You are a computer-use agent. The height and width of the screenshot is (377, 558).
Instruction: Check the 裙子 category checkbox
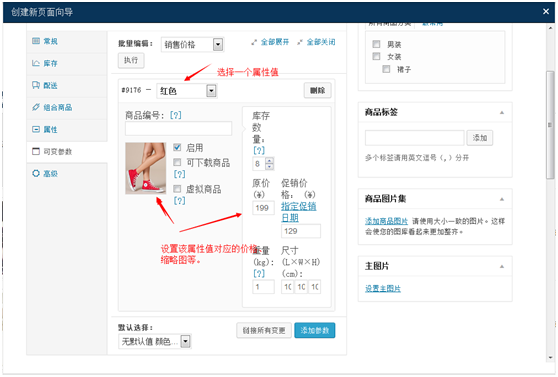386,69
